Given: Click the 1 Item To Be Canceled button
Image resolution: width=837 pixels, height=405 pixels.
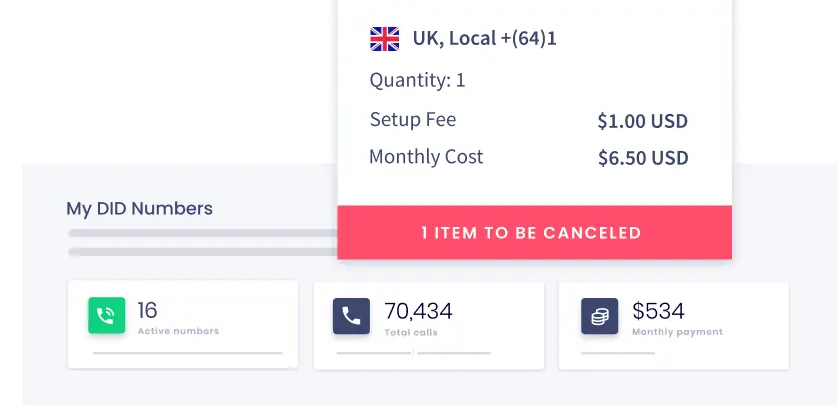Looking at the screenshot, I should coord(534,233).
